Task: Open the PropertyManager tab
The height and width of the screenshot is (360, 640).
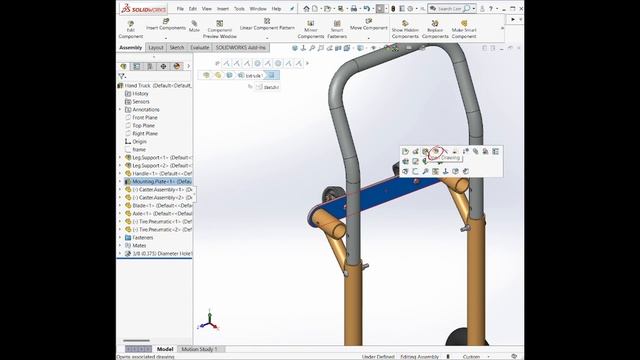Action: 137,66
